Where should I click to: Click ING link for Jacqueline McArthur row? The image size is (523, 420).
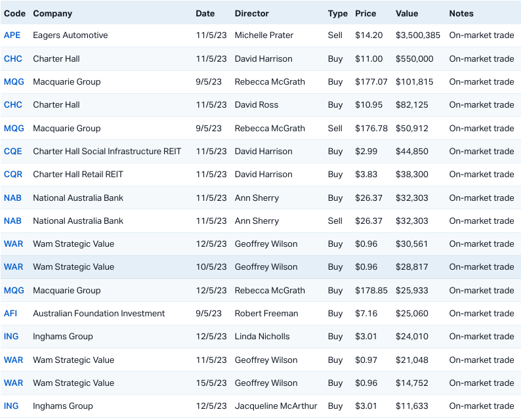coord(11,406)
